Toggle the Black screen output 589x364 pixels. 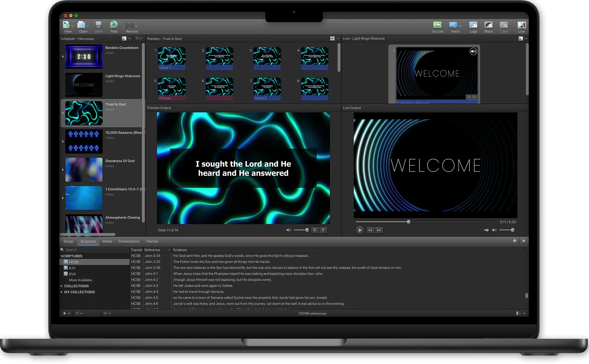(x=488, y=25)
